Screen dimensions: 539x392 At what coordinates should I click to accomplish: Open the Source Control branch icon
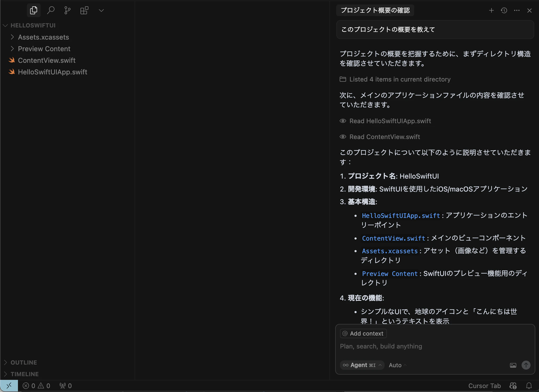[67, 10]
